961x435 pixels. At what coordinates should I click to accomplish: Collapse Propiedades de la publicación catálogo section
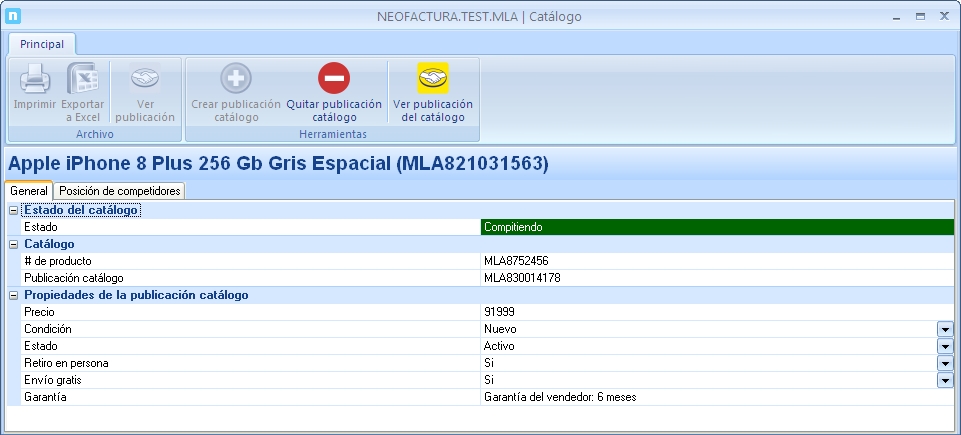(14, 295)
